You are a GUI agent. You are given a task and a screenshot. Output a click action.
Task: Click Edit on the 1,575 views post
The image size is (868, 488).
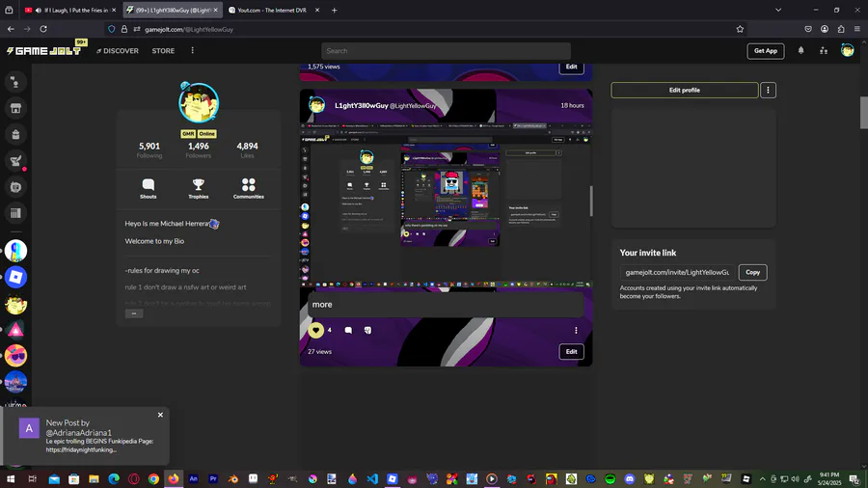571,67
